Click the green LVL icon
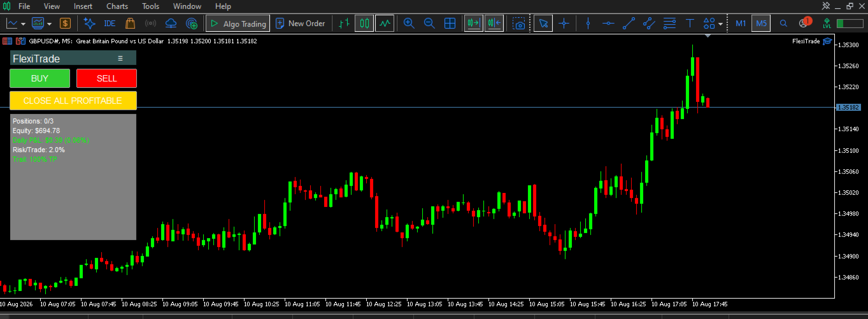 (827, 24)
